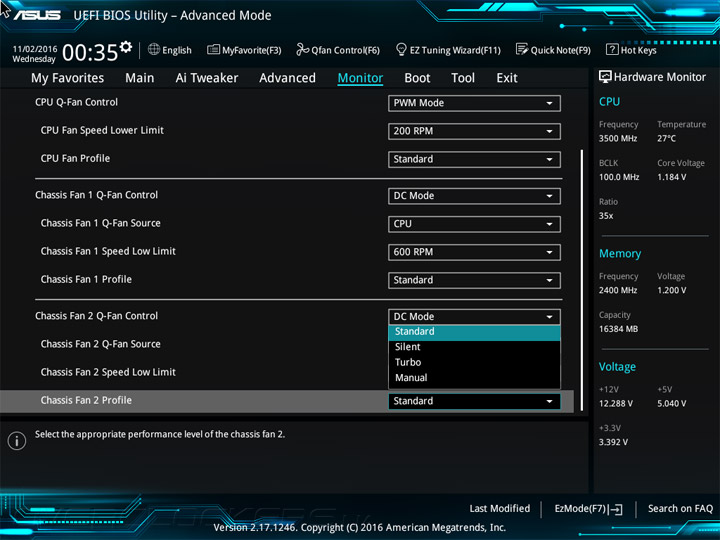The image size is (720, 540).
Task: Select Silent in profile list
Action: tap(474, 347)
